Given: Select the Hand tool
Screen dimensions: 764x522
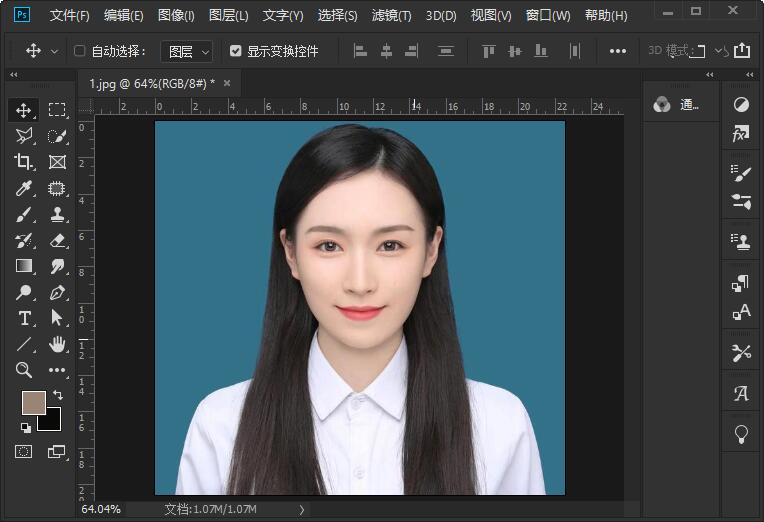Looking at the screenshot, I should tap(57, 344).
